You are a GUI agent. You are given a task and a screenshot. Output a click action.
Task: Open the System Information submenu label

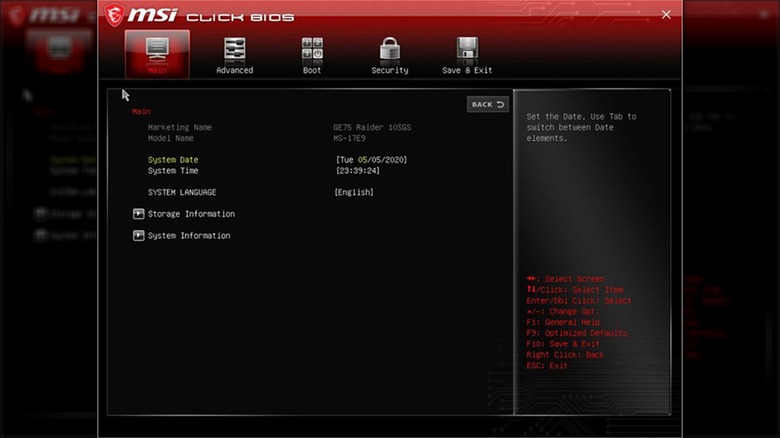point(189,235)
